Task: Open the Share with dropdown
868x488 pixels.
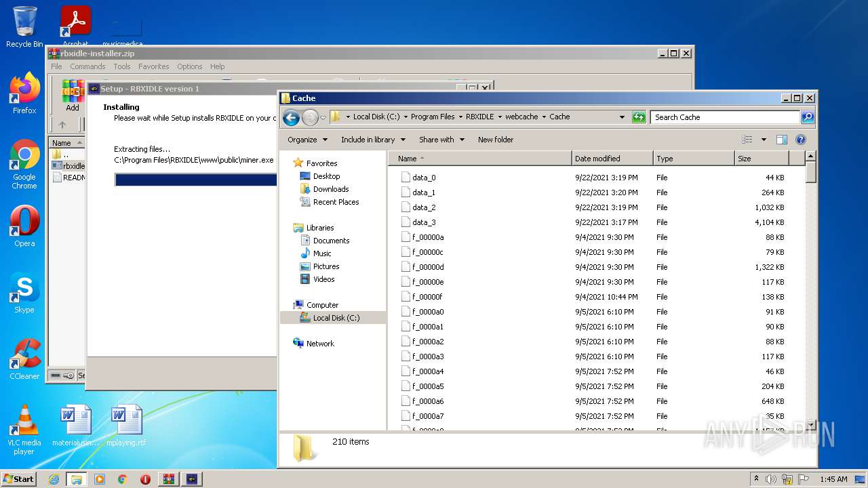Action: click(x=441, y=140)
